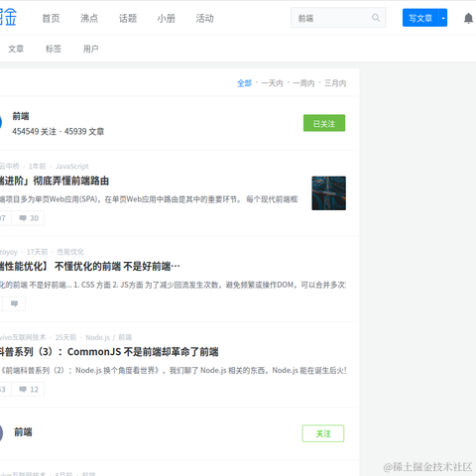Expand the 写文章 dropdown arrow
The image size is (476, 476).
[x=443, y=18]
